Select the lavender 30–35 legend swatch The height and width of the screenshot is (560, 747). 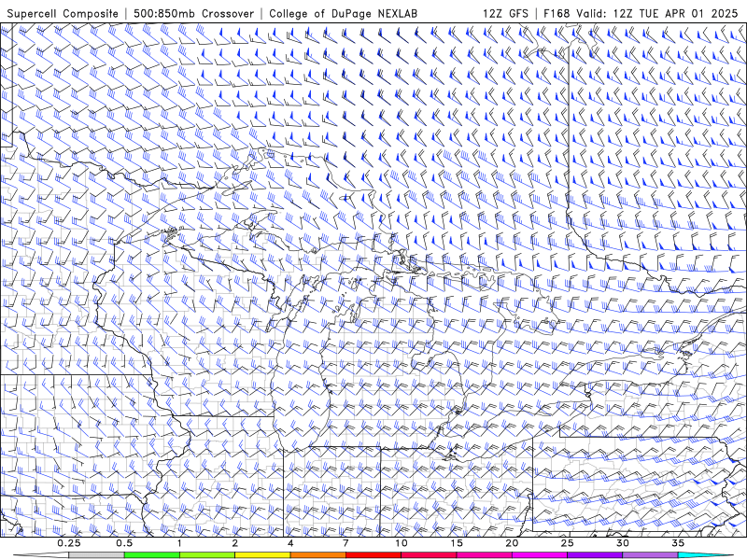click(650, 555)
